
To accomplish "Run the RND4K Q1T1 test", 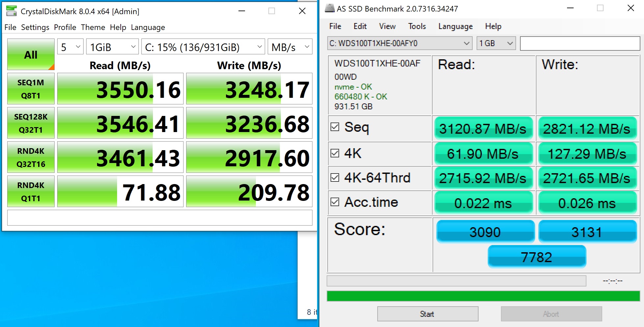I will tap(31, 192).
